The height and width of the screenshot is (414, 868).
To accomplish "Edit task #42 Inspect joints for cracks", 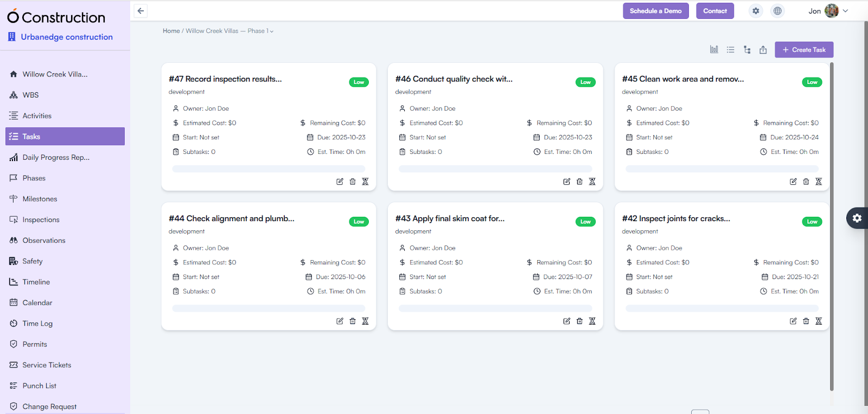I will (793, 321).
